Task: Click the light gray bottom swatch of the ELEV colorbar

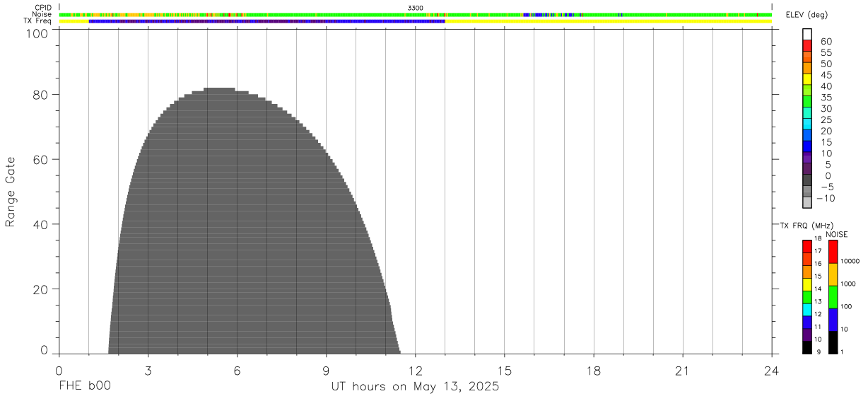Action: pyautogui.click(x=807, y=203)
